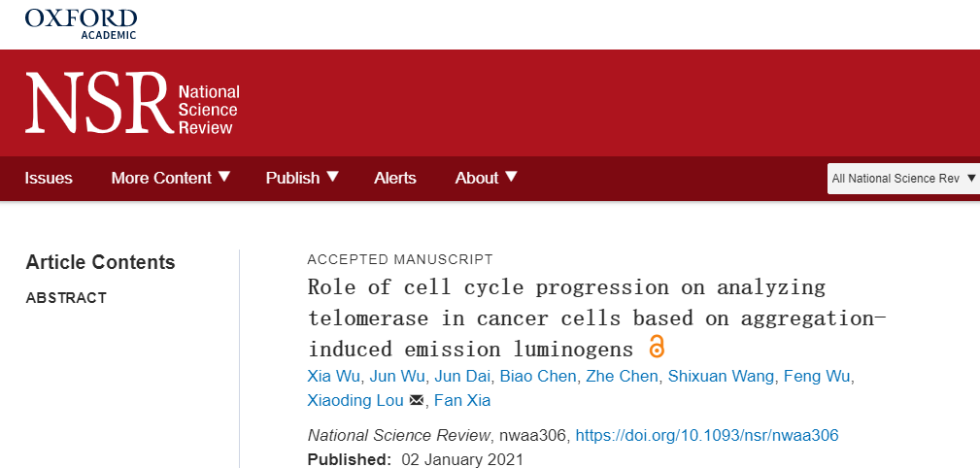Expand the More Content menu arrow

click(224, 178)
